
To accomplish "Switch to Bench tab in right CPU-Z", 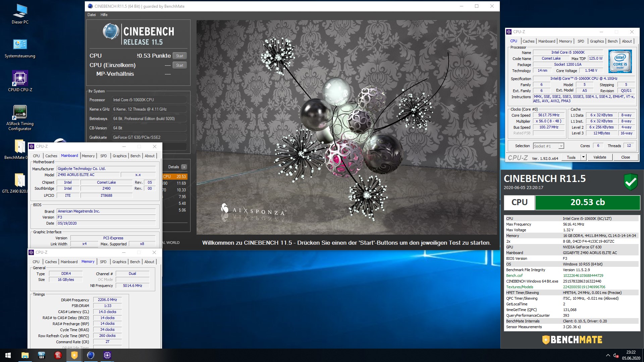I will (x=612, y=41).
